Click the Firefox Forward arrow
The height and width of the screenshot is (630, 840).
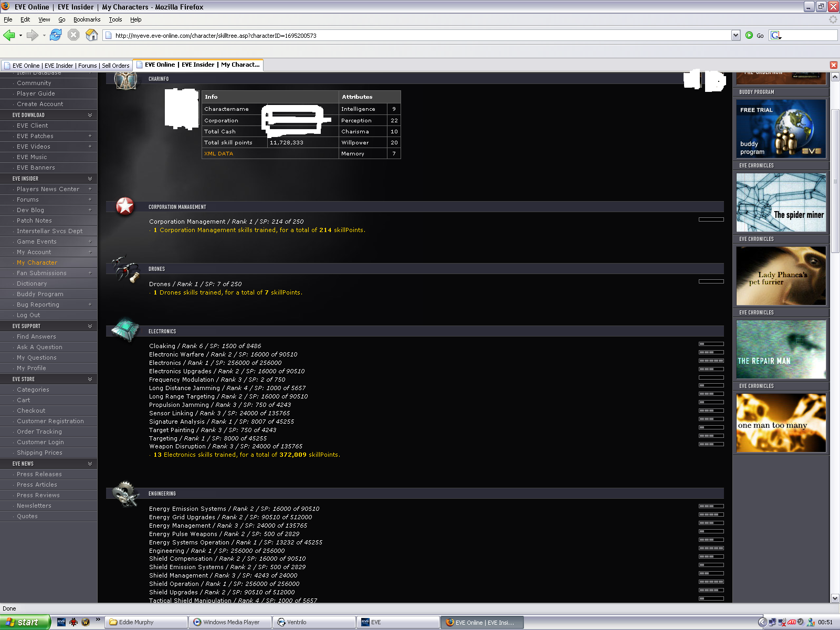32,35
